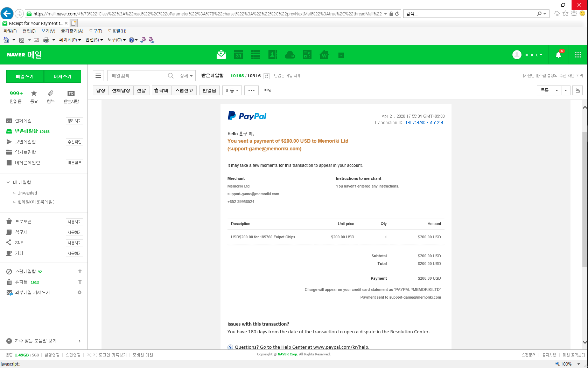
Task: Empty the spam folder with trash icon
Action: pyautogui.click(x=80, y=271)
